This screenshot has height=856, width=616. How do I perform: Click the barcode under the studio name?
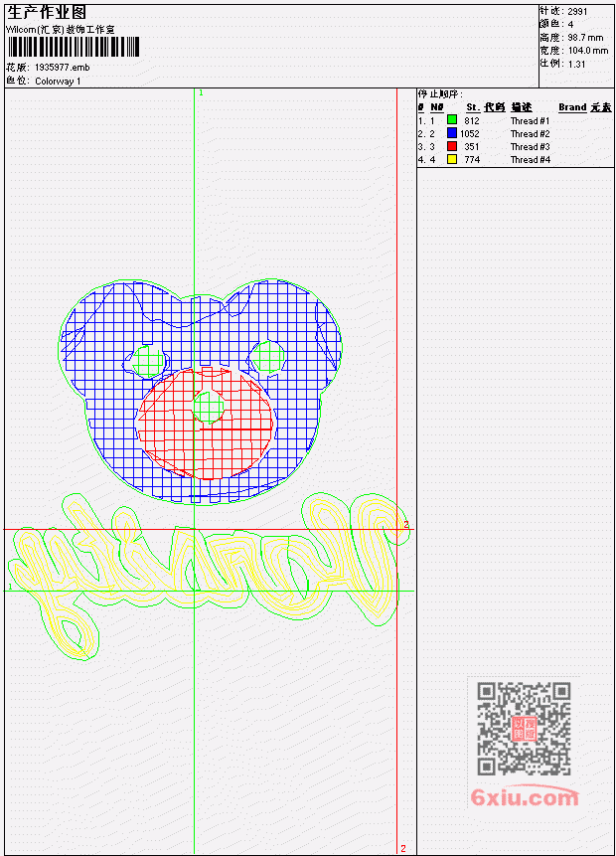[x=74, y=47]
